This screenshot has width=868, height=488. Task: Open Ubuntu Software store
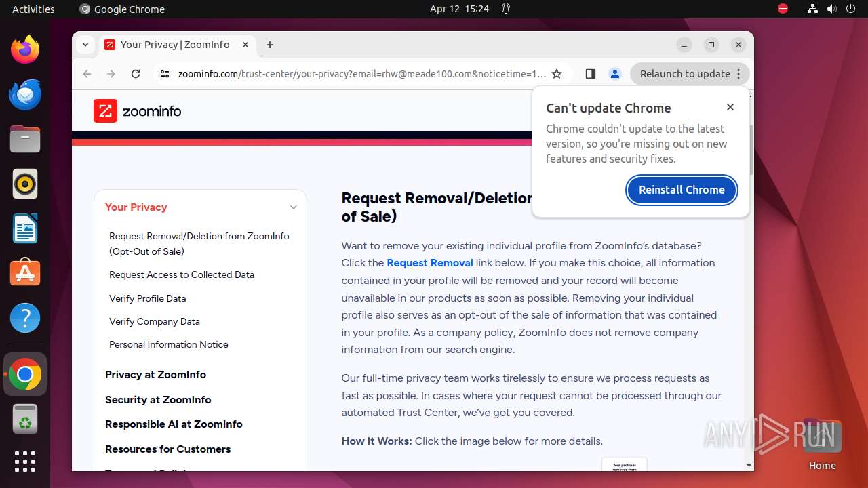(25, 273)
